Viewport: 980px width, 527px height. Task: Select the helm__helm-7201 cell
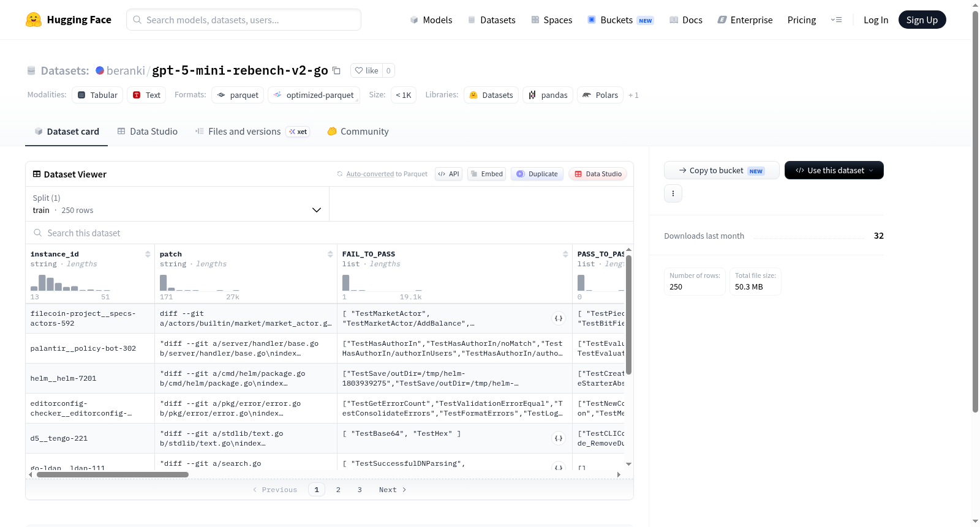90,378
